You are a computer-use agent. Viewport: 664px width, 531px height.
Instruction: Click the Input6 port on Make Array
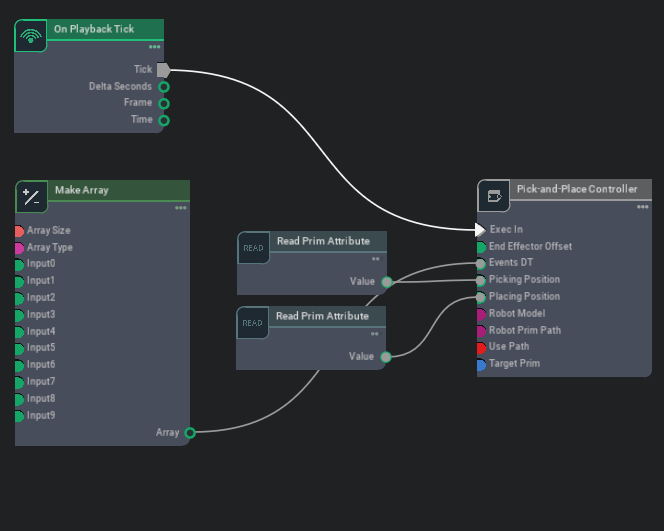(x=19, y=366)
